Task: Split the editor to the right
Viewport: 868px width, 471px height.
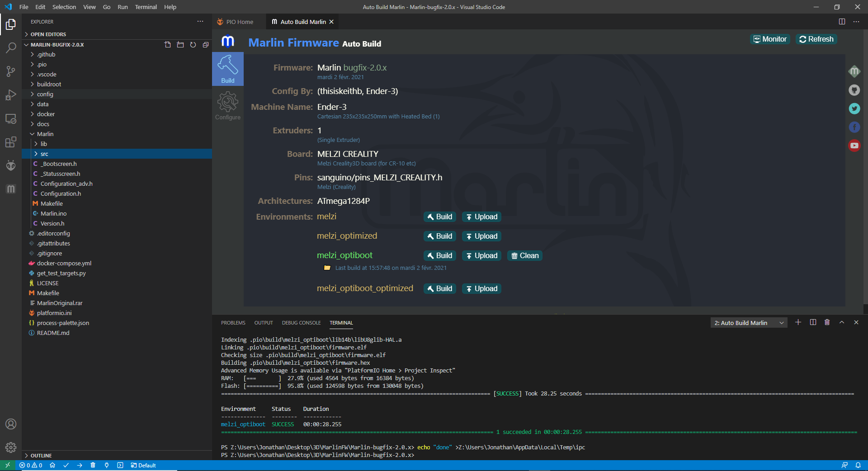Action: coord(842,22)
